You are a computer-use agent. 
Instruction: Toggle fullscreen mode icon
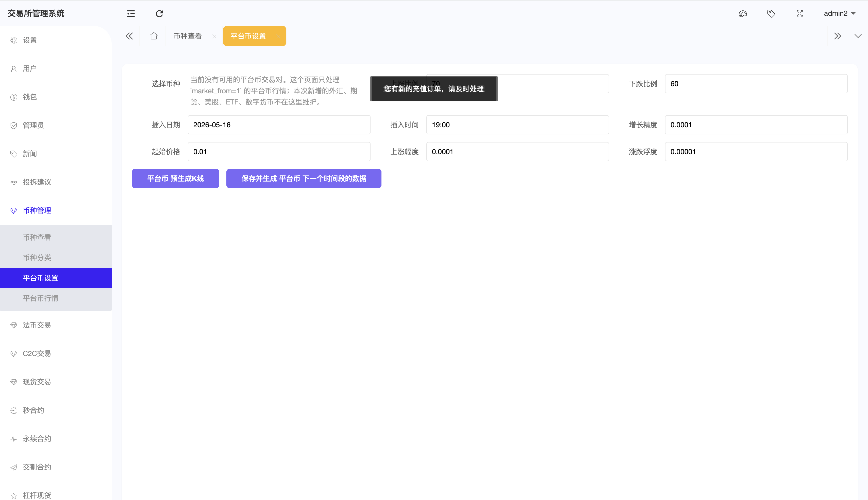pyautogui.click(x=799, y=14)
